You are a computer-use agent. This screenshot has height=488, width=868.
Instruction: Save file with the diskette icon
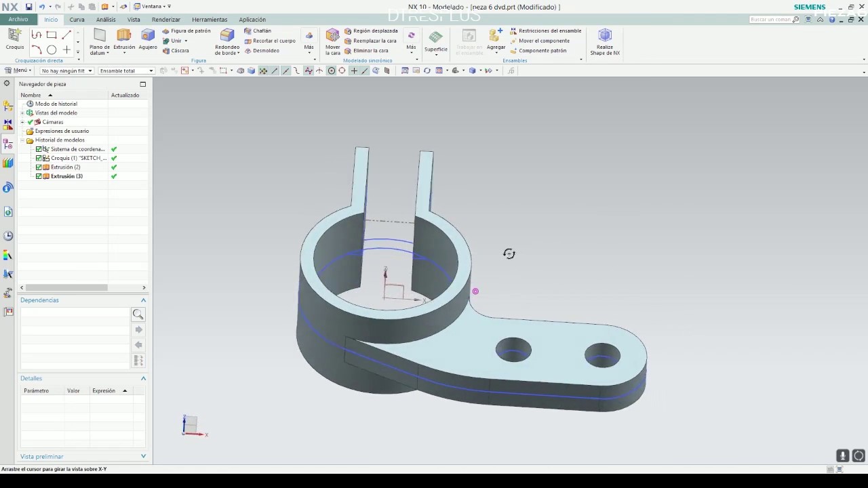click(x=28, y=7)
